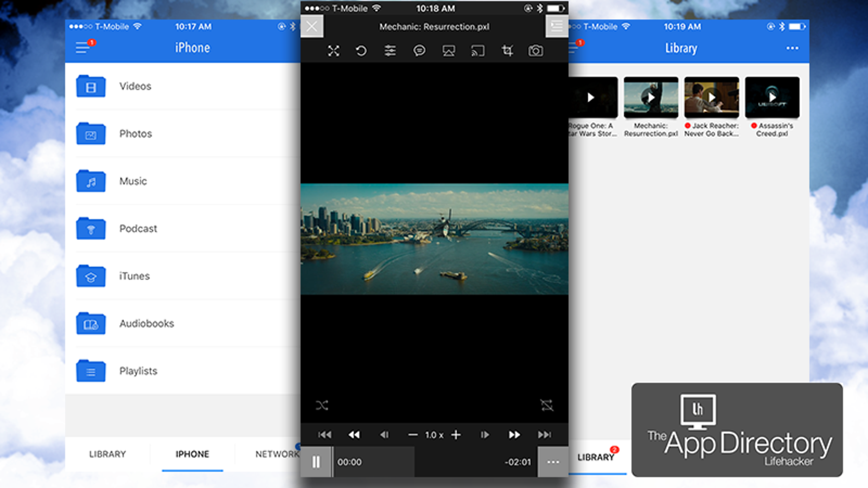Decrease playback speed with the minus button
The height and width of the screenshot is (488, 868).
tap(413, 435)
